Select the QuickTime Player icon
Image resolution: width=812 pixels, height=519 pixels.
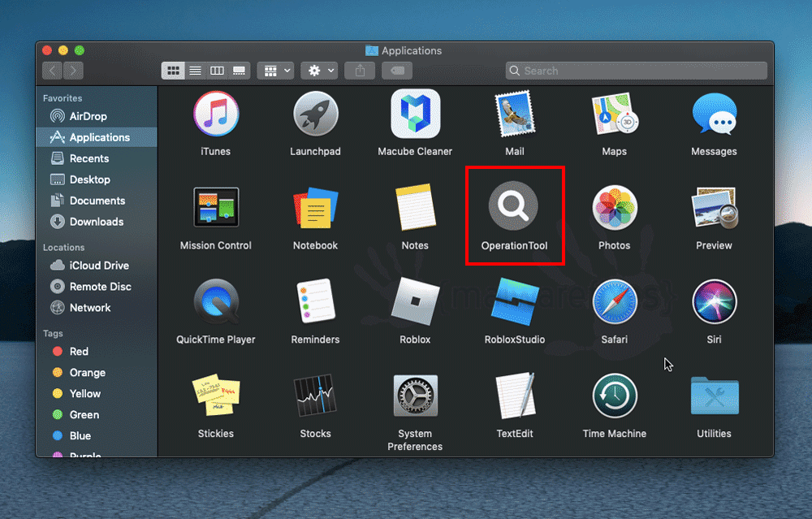point(216,301)
